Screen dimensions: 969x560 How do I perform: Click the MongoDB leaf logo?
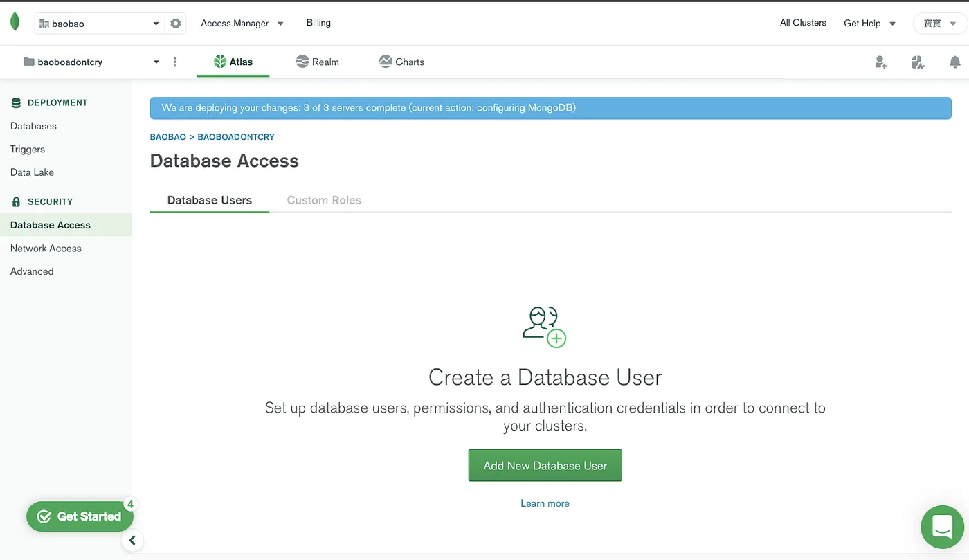tap(15, 23)
